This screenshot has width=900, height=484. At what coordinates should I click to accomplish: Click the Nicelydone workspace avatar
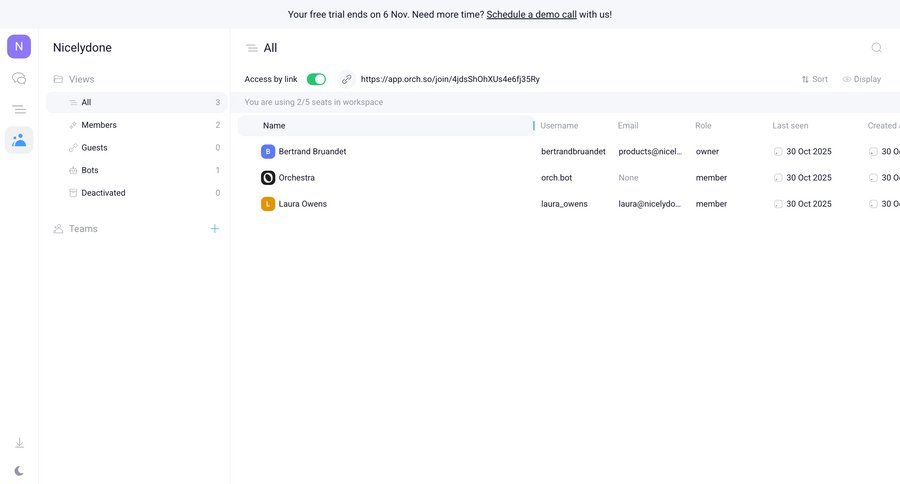[19, 46]
